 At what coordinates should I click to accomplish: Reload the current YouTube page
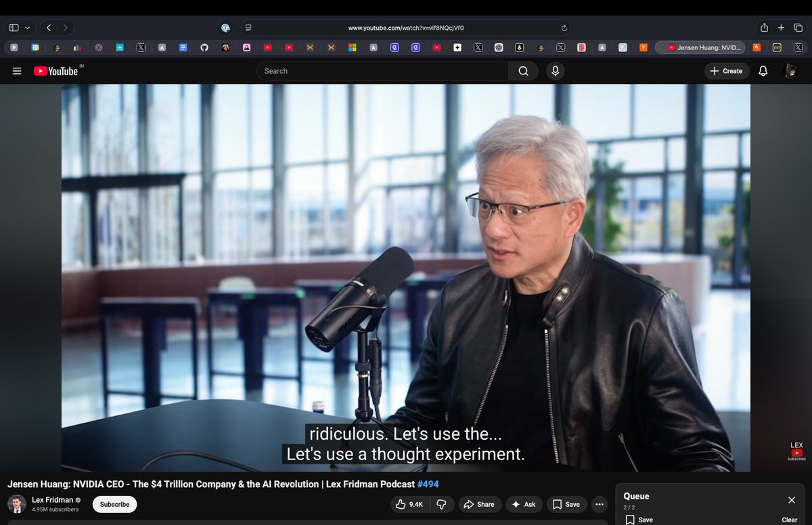[x=564, y=28]
